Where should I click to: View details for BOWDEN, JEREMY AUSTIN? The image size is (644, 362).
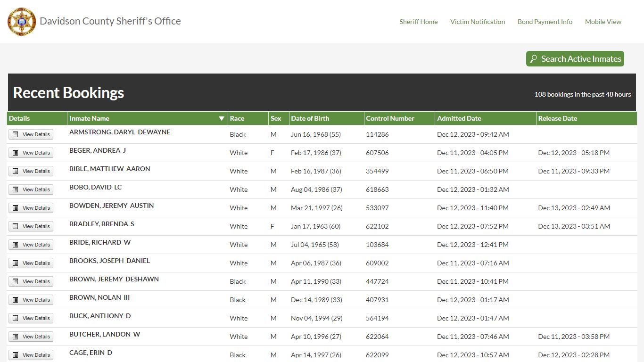pyautogui.click(x=31, y=208)
